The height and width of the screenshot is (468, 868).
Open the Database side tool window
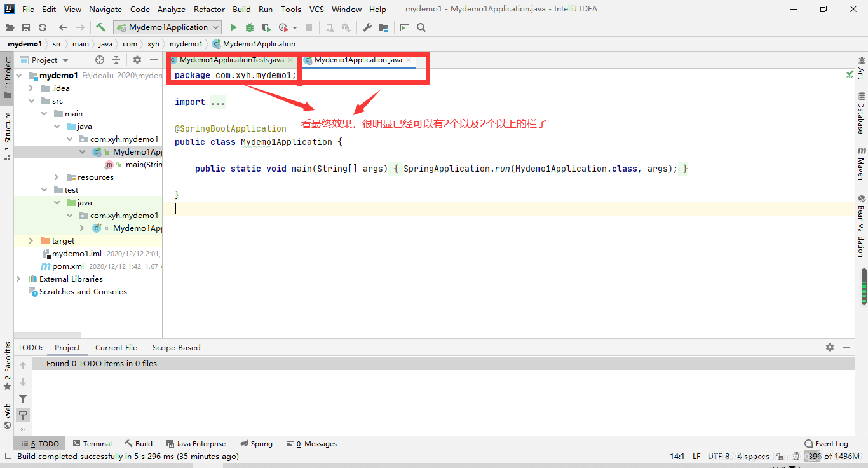click(862, 113)
